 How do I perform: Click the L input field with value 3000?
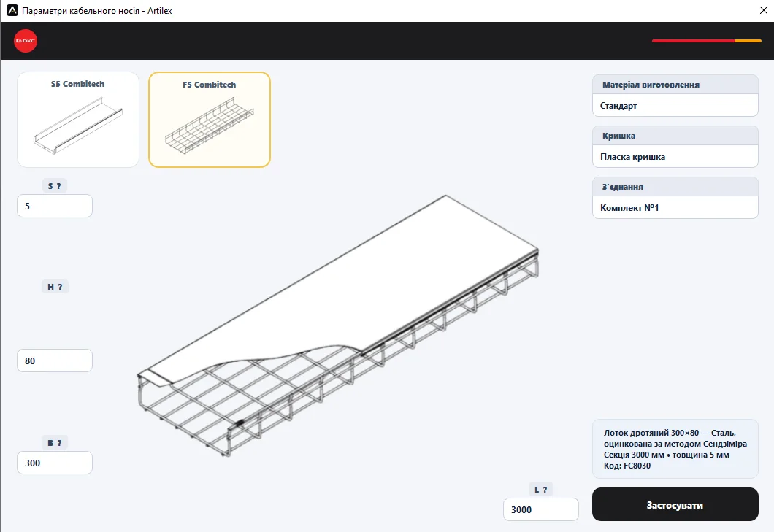tap(541, 509)
